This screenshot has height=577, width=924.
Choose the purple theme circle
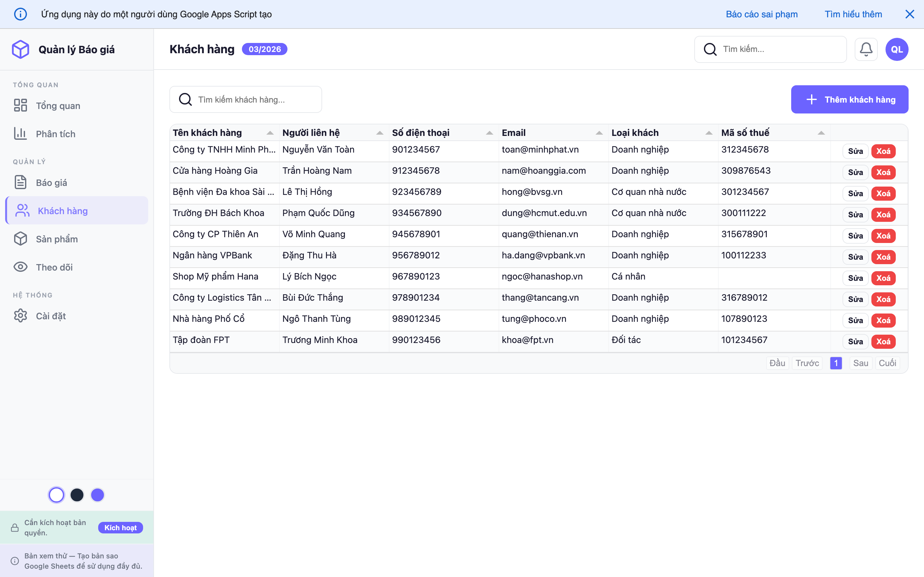[97, 495]
